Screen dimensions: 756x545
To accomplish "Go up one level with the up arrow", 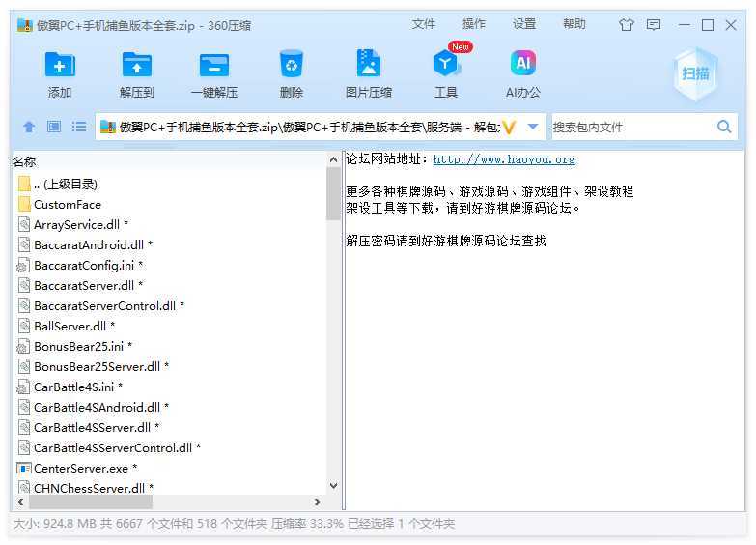I will [29, 127].
